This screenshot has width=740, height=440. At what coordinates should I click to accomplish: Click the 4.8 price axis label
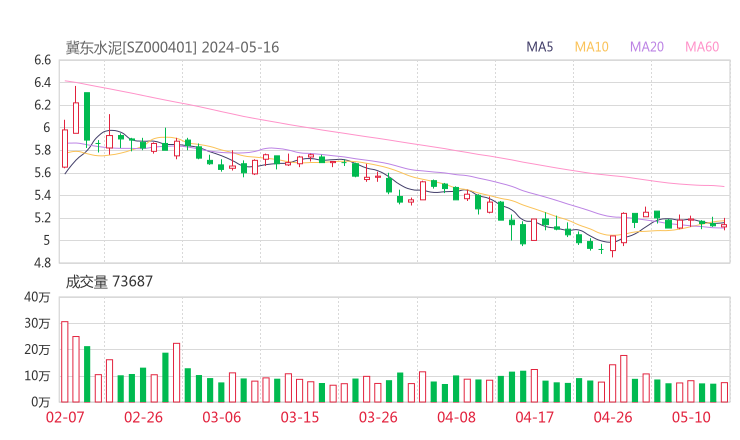tap(42, 263)
